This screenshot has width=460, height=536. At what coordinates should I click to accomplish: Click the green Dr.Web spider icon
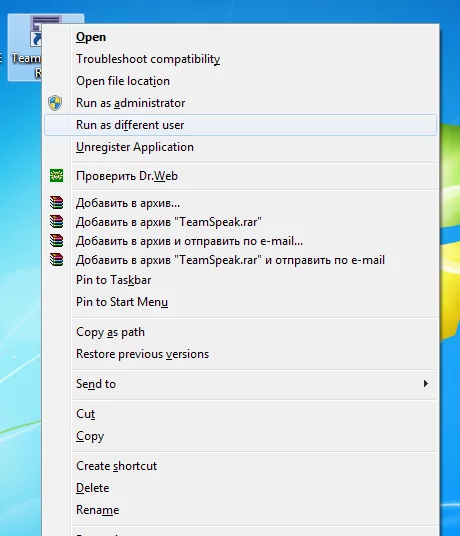coord(56,176)
